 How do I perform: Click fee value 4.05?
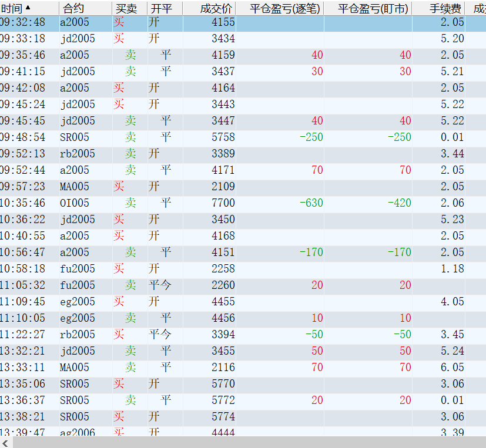tap(453, 301)
